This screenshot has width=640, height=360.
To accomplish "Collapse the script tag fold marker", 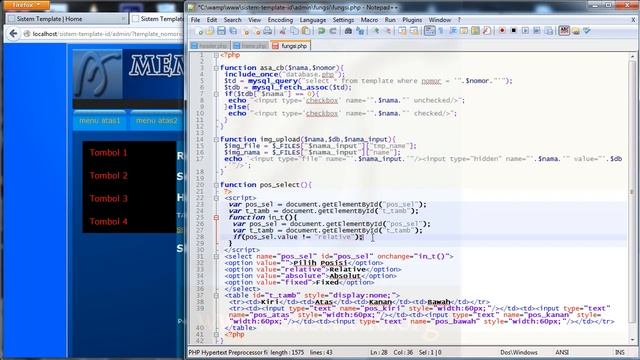I will (216, 198).
